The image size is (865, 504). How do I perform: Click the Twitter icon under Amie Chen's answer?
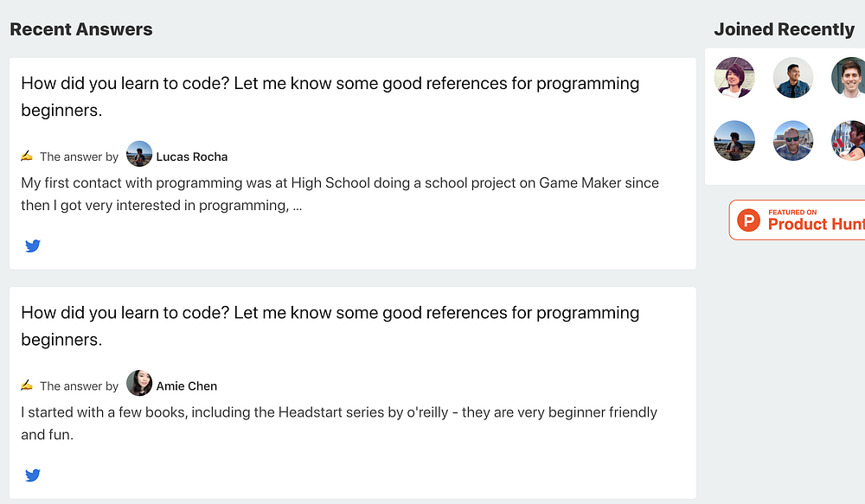[x=33, y=475]
